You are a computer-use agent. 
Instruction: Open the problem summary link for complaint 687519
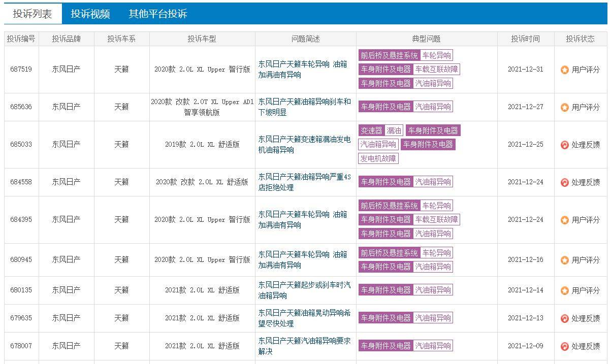(303, 70)
